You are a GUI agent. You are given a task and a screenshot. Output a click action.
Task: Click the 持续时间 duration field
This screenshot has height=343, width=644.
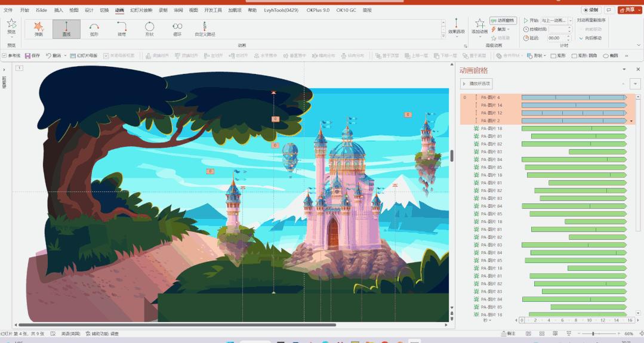click(560, 29)
